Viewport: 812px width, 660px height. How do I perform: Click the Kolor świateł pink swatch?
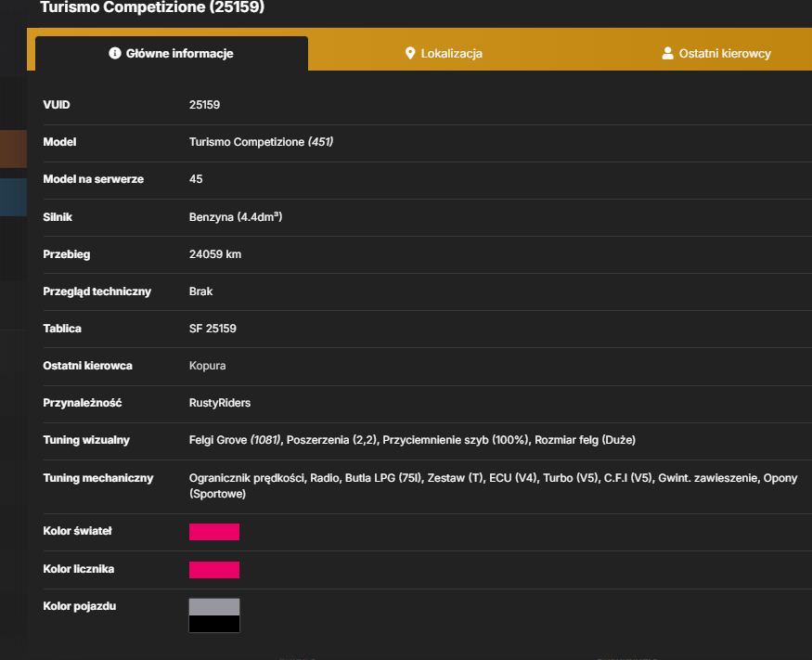click(214, 532)
